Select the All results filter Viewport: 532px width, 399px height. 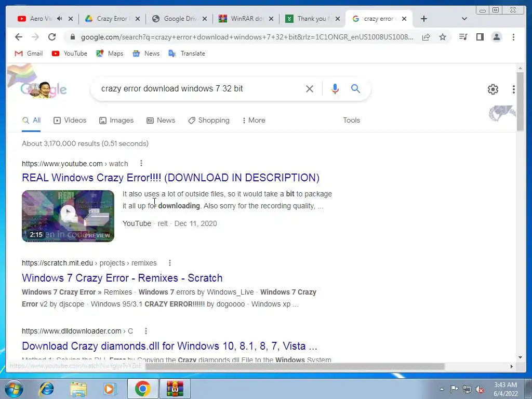tap(31, 120)
